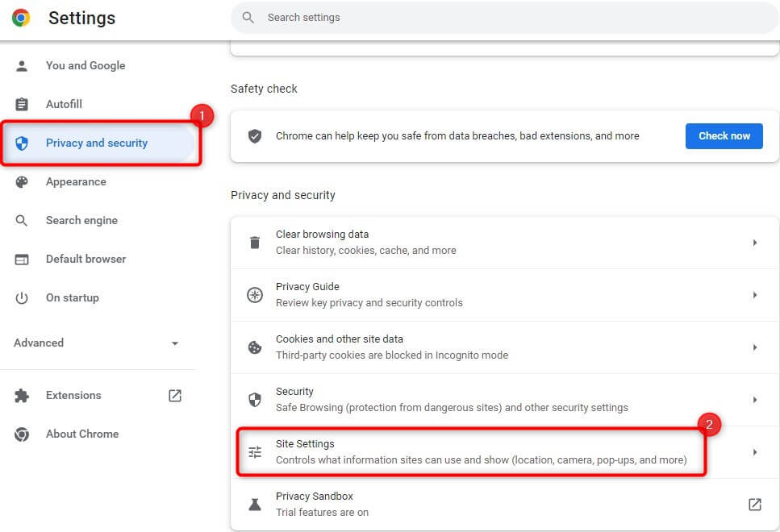Viewport: 780px width, 532px height.
Task: Open Site Settings row arrow
Action: point(755,452)
